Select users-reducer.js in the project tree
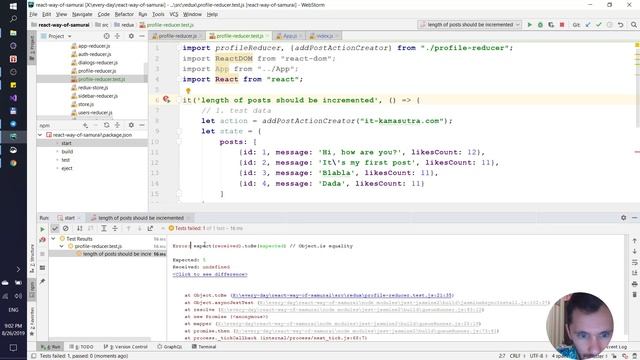Viewport: 640px width, 360px height. pyautogui.click(x=92, y=113)
